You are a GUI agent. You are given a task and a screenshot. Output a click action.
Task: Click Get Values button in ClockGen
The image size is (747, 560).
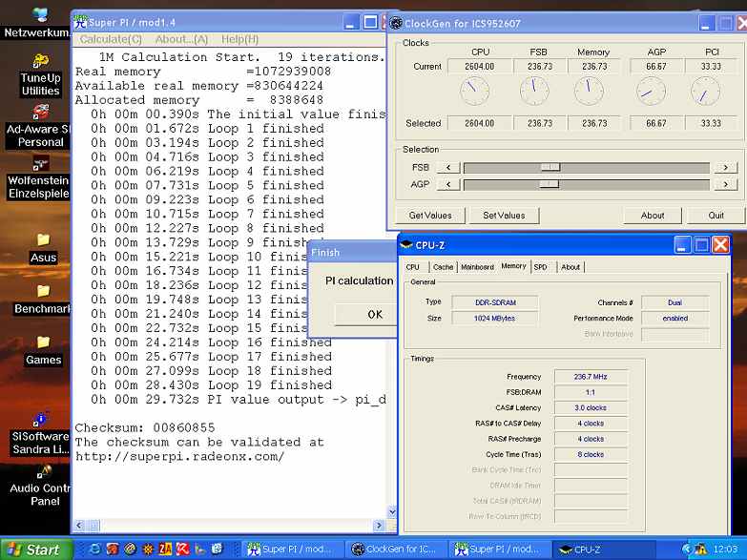click(430, 216)
